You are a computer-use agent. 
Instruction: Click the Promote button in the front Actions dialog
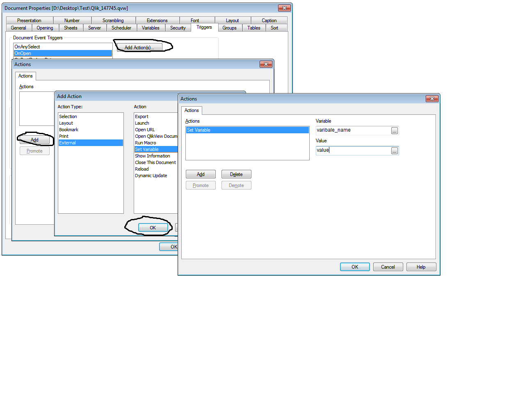pos(201,185)
